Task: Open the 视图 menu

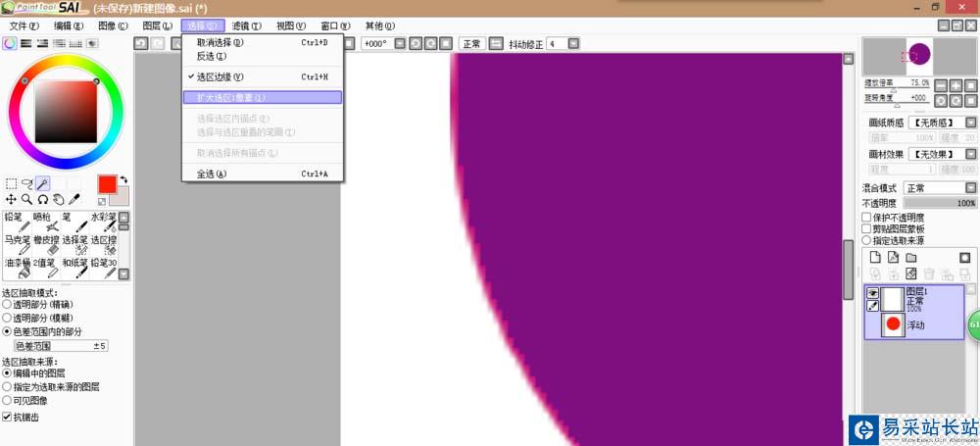Action: [291, 25]
